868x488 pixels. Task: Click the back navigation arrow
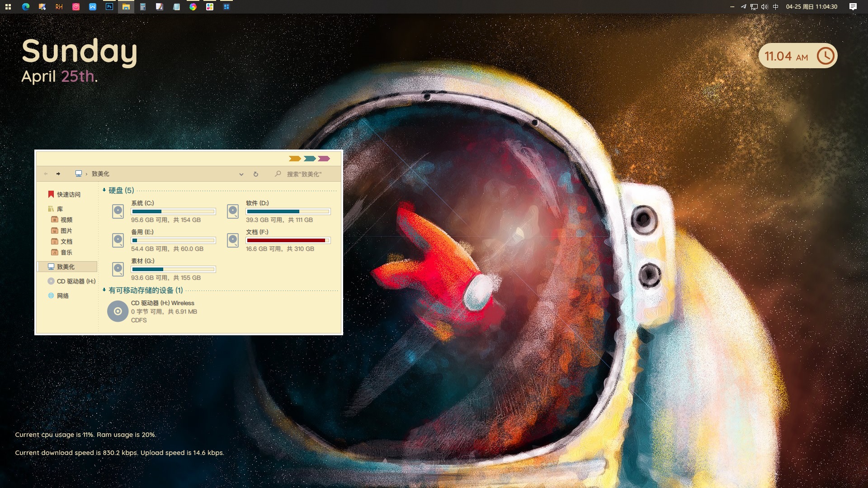click(x=46, y=174)
